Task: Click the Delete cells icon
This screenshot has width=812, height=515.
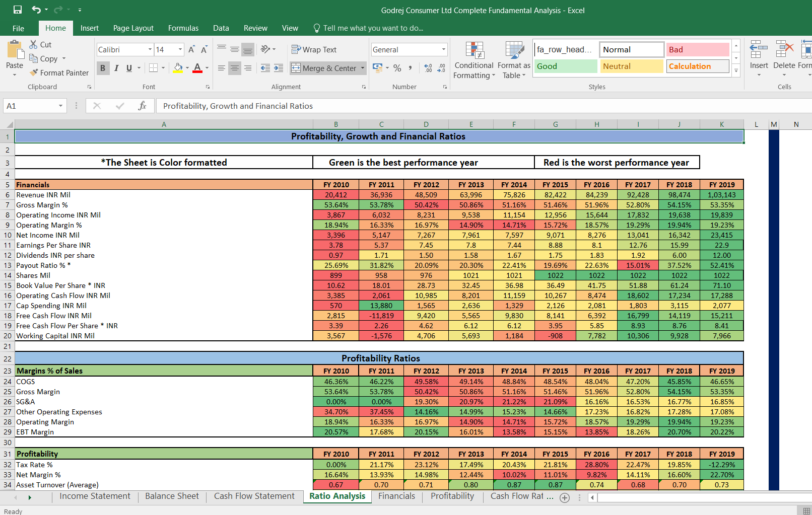Action: click(x=784, y=50)
